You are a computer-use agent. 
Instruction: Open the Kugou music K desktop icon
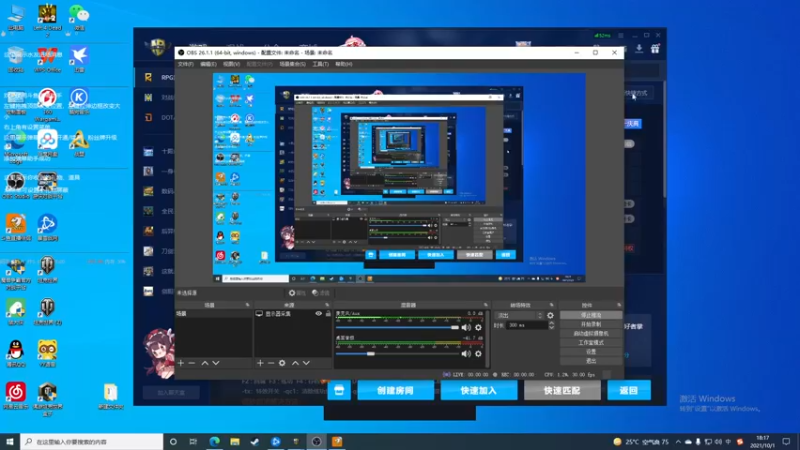click(x=79, y=101)
